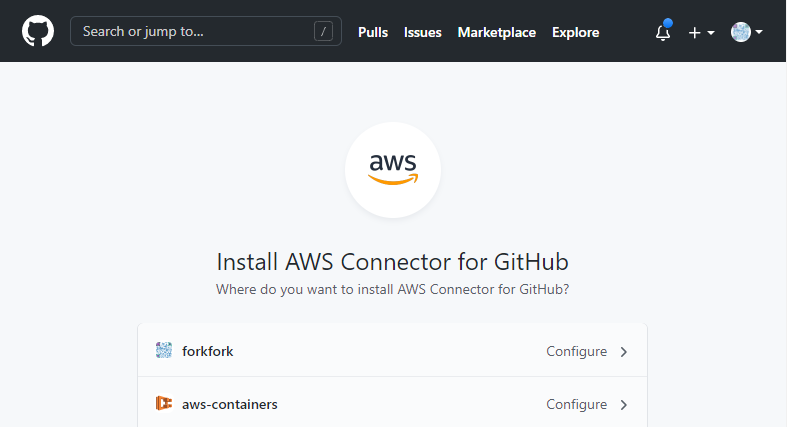Click the chevron in aws-containers row
The height and width of the screenshot is (427, 787).
click(x=624, y=405)
